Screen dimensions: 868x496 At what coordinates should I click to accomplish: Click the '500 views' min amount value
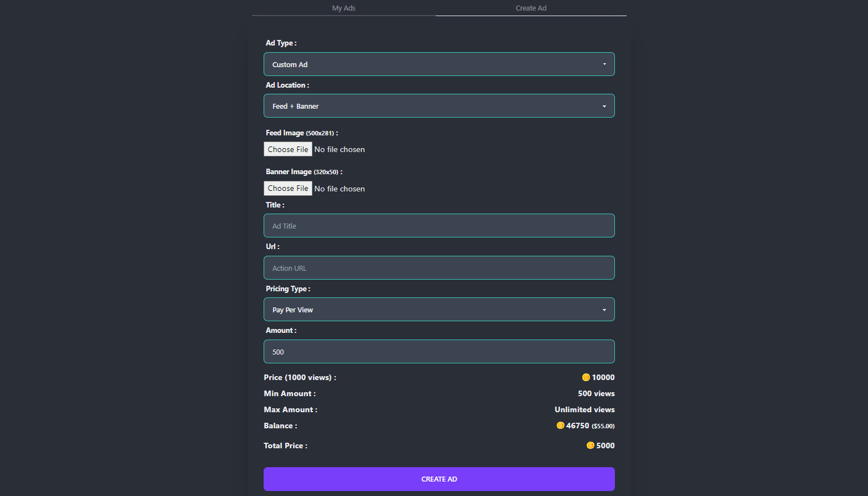tap(596, 393)
